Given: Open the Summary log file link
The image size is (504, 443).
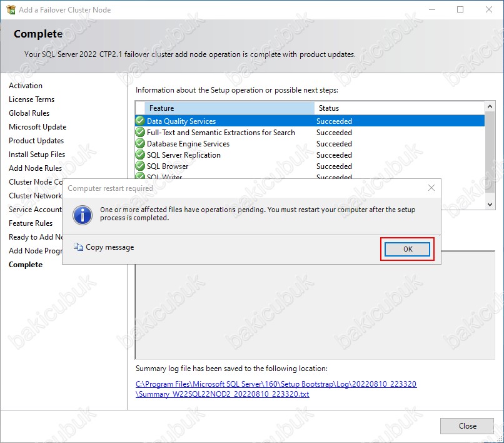Looking at the screenshot, I should [x=276, y=389].
